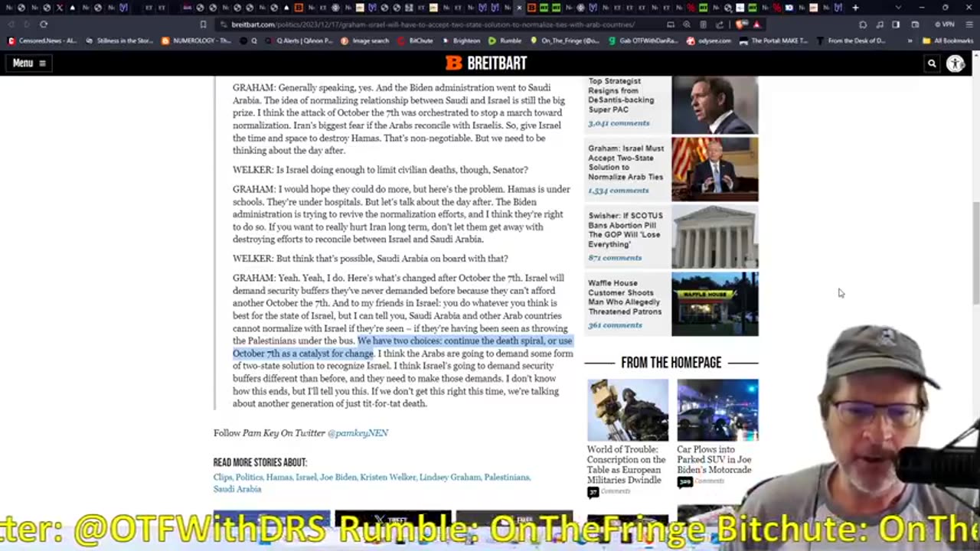Open the Image search bookmark
980x551 pixels.
[365, 41]
